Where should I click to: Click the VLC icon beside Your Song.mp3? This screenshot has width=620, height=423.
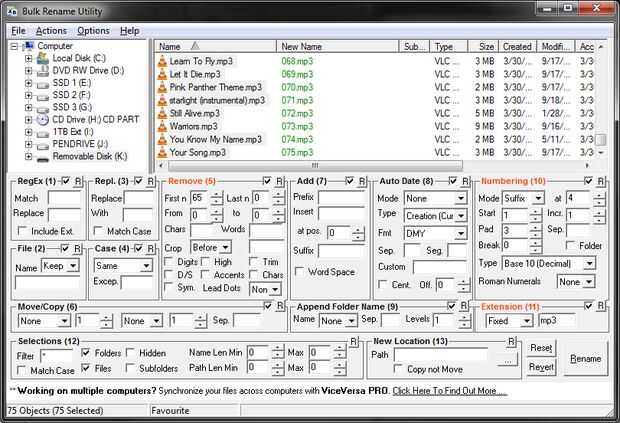tap(162, 153)
